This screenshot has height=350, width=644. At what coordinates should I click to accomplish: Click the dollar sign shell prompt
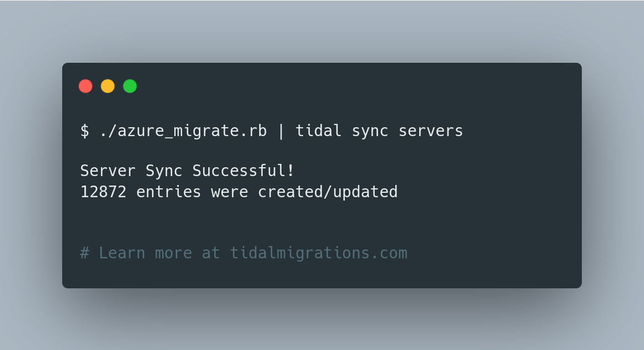click(x=84, y=131)
